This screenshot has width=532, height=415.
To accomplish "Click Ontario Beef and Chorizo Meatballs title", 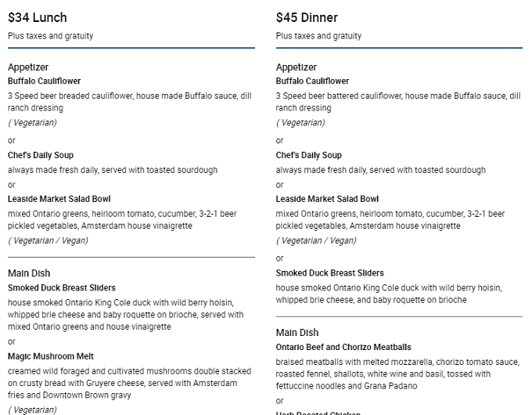I will click(x=343, y=347).
